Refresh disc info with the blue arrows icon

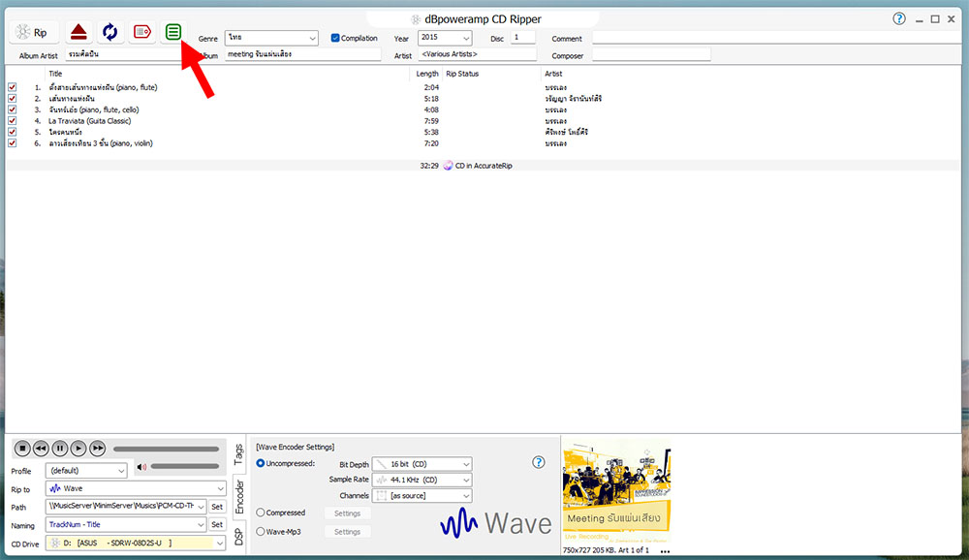pyautogui.click(x=110, y=32)
